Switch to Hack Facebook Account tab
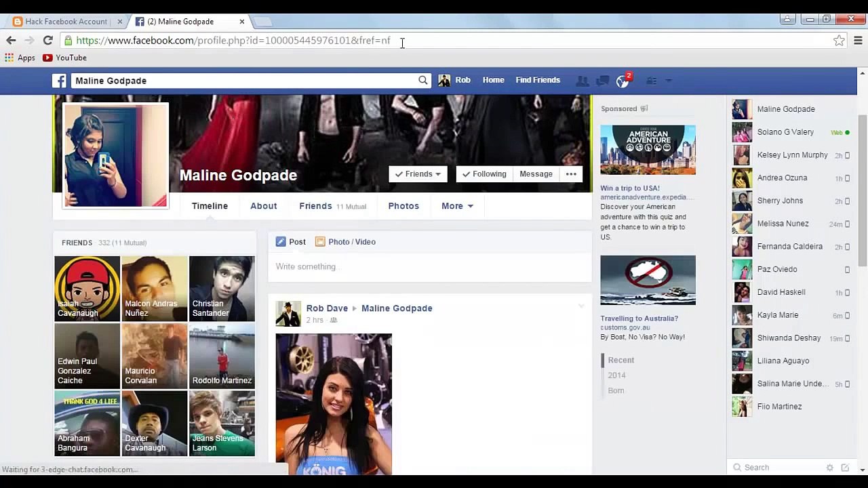 pyautogui.click(x=66, y=22)
